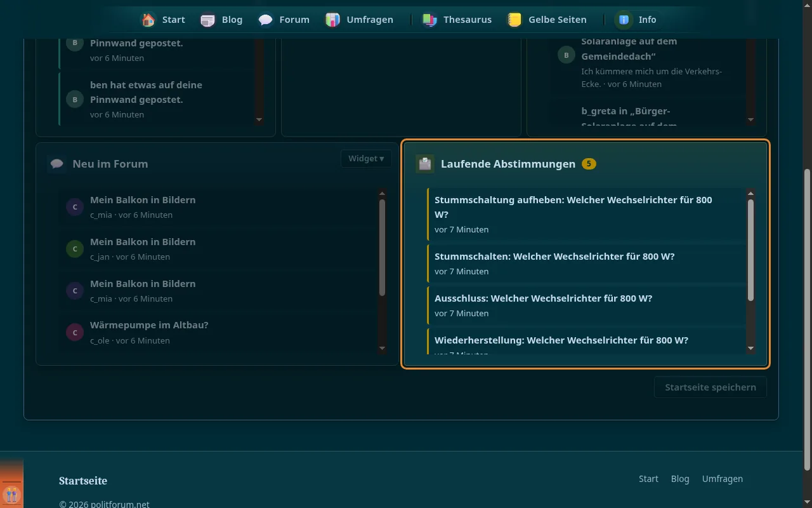Click the chart icon beside Umfragen

(x=333, y=20)
